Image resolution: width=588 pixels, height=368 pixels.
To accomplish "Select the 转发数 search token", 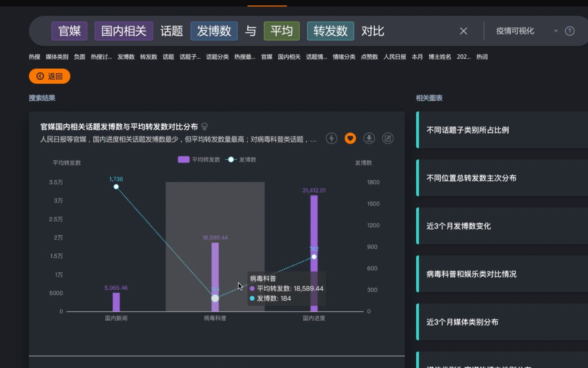I will [x=331, y=31].
